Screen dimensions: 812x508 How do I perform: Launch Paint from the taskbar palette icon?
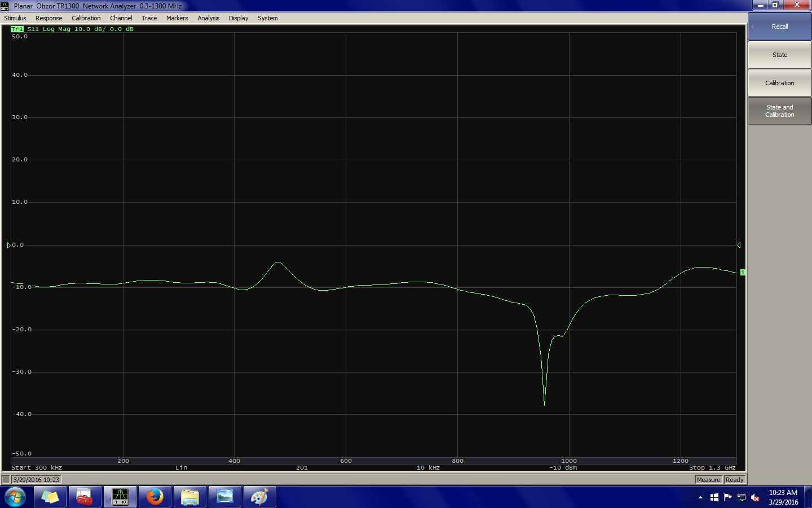pos(259,497)
